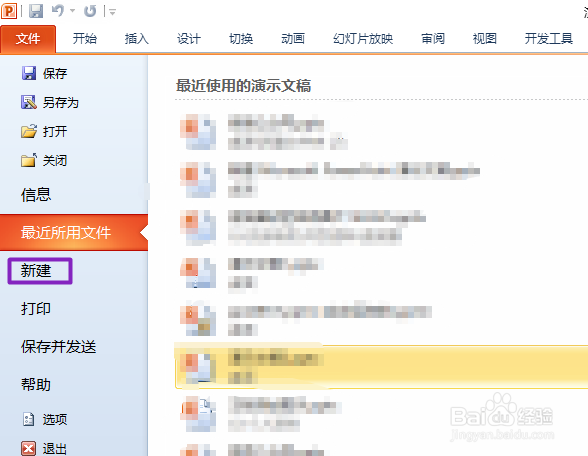Click the Redo icon in quick access toolbar
588x456 pixels.
tap(90, 11)
